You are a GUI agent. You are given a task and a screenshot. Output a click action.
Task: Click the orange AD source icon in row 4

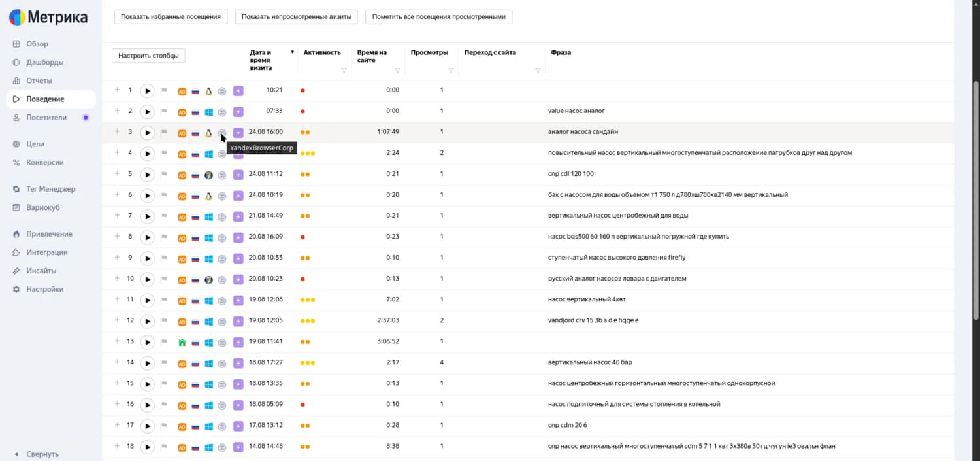coord(182,154)
